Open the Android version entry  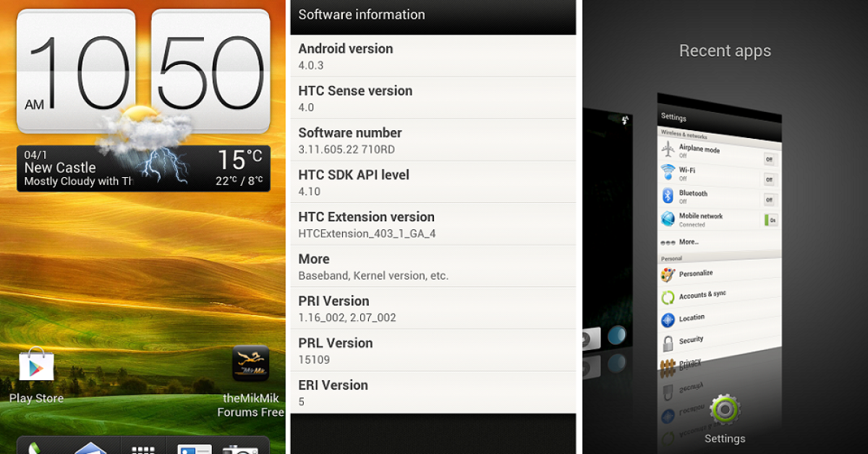(433, 56)
